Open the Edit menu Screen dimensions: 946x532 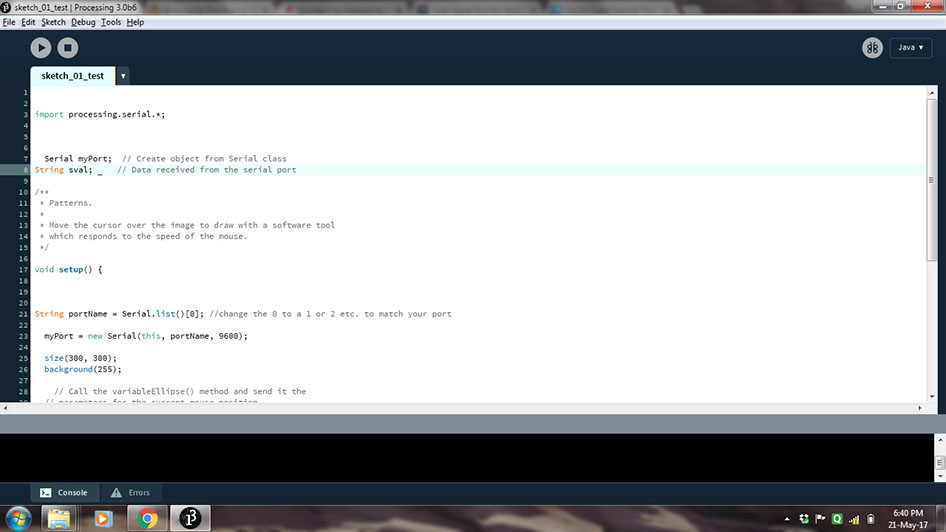point(28,22)
